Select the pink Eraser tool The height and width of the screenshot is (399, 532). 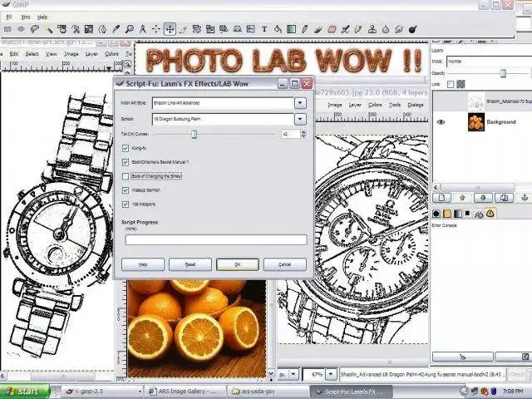(x=332, y=30)
